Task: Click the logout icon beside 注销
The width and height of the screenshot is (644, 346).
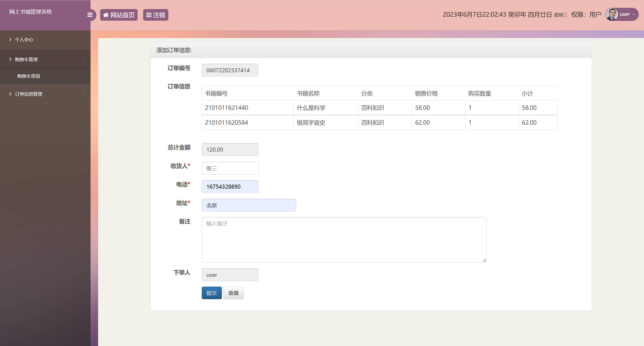Action: click(149, 15)
